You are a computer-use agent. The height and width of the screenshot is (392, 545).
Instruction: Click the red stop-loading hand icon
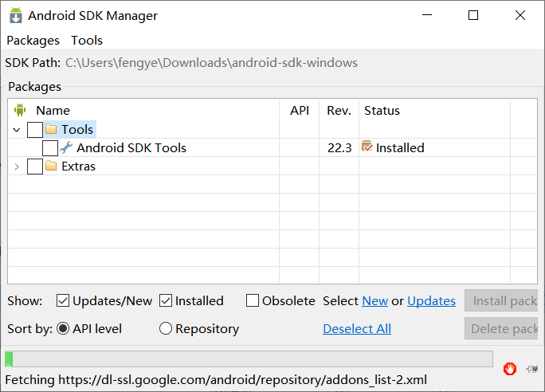click(x=510, y=369)
